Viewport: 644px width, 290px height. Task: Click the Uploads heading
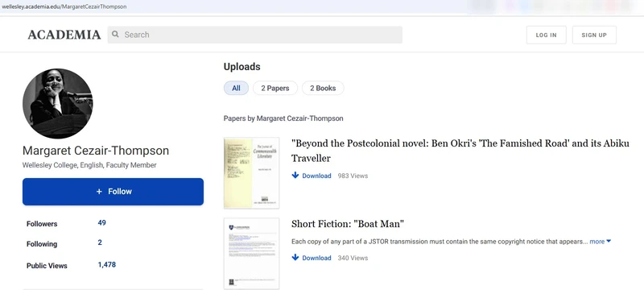[x=242, y=67]
